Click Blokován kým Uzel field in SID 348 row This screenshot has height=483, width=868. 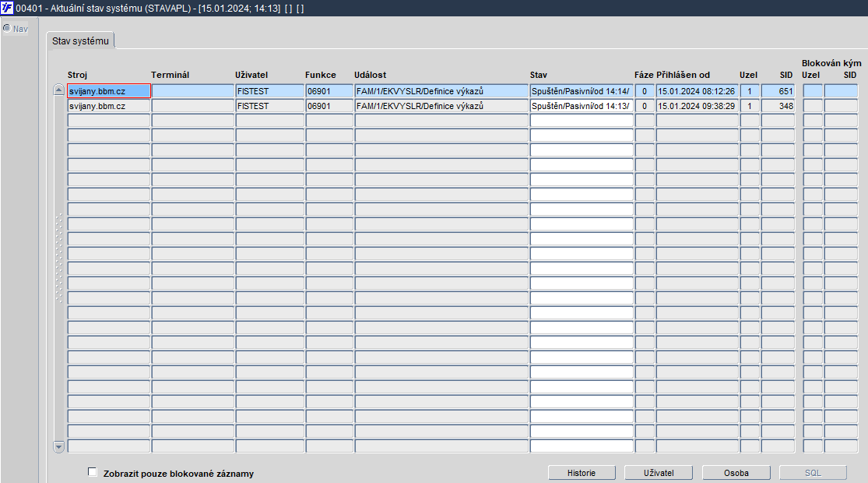(813, 106)
